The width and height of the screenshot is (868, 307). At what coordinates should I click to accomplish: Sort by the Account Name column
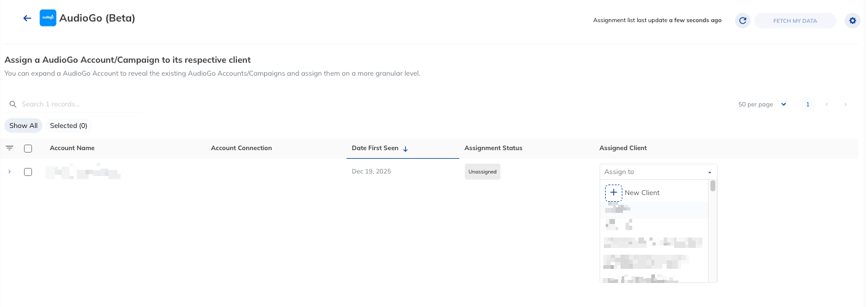pyautogui.click(x=72, y=148)
